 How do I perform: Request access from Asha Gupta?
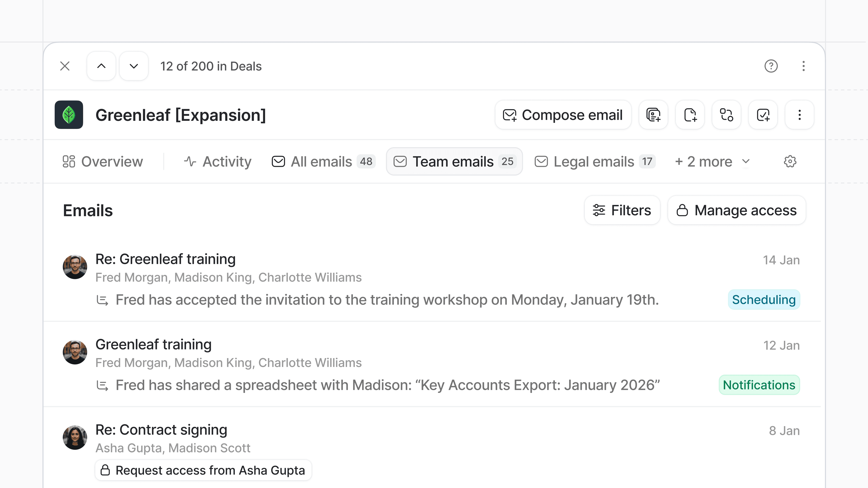[x=203, y=470]
